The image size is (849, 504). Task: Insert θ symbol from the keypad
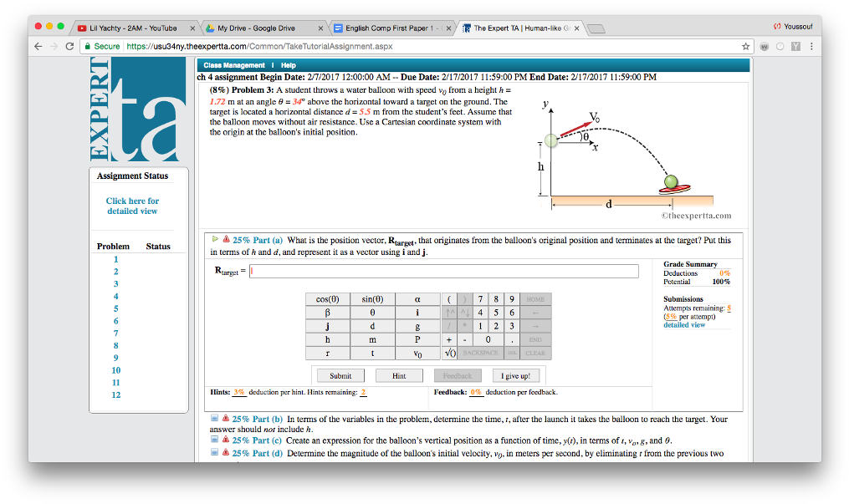[x=372, y=313]
